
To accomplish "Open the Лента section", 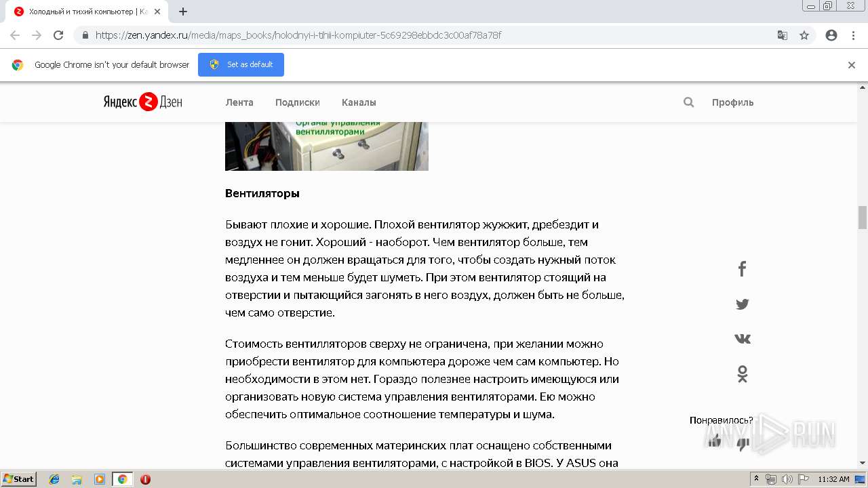I will pos(239,102).
